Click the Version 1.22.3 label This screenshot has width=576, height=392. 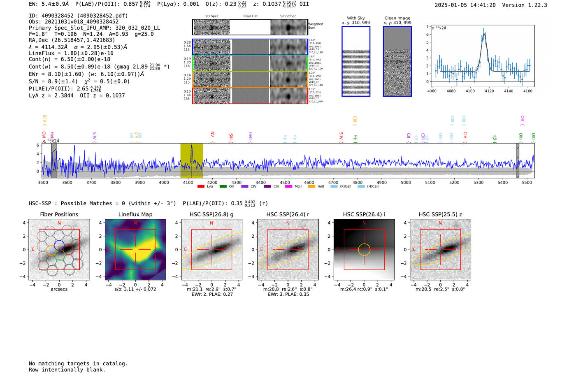(x=525, y=5)
